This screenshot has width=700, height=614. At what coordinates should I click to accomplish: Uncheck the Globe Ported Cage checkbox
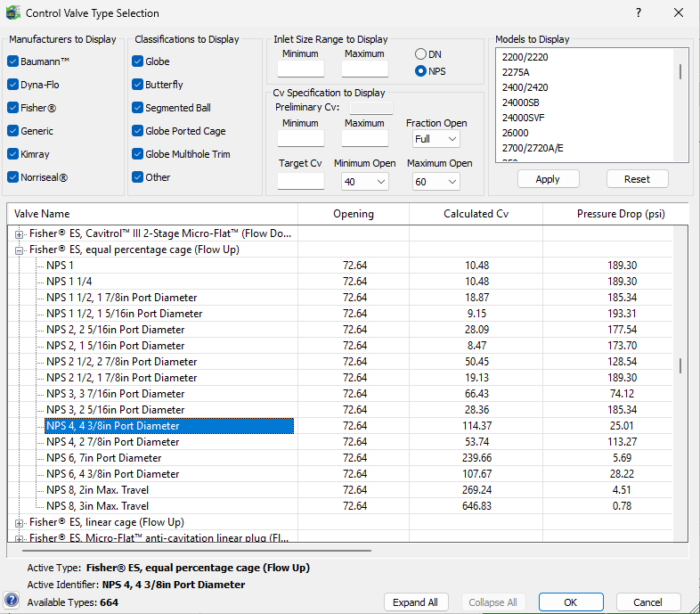[137, 131]
